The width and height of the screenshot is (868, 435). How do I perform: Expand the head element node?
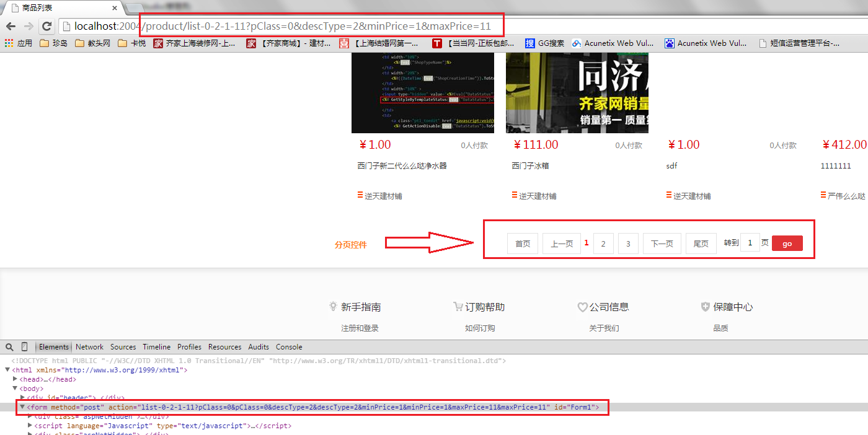point(15,379)
